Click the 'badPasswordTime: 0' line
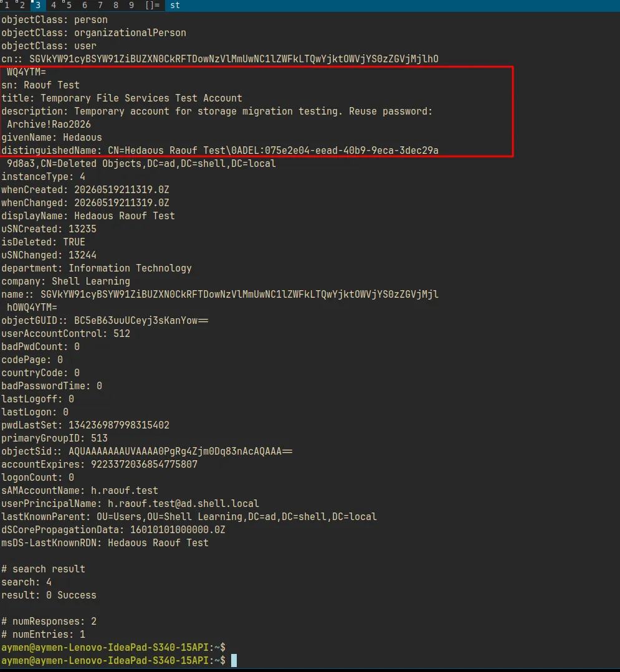The height and width of the screenshot is (672, 620). tap(52, 386)
